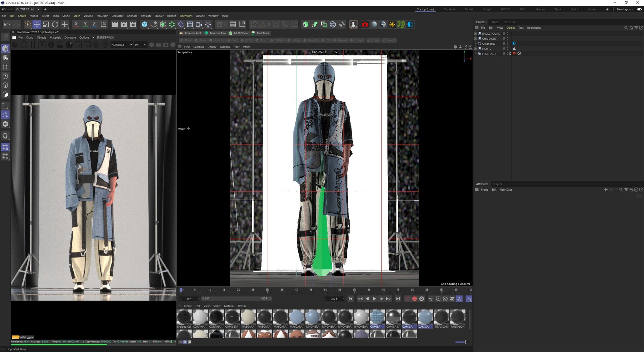The height and width of the screenshot is (352, 644).
Task: Select the Scale tool
Action: (x=46, y=24)
